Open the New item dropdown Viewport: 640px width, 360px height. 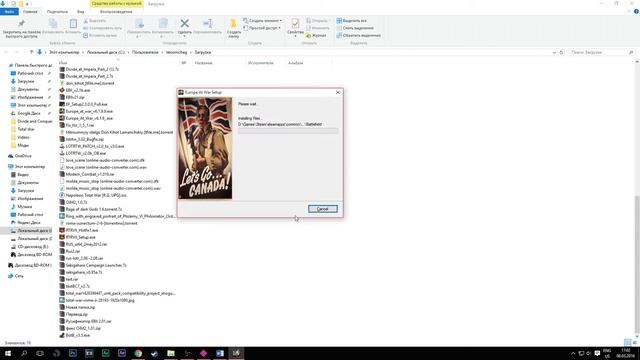pos(262,20)
